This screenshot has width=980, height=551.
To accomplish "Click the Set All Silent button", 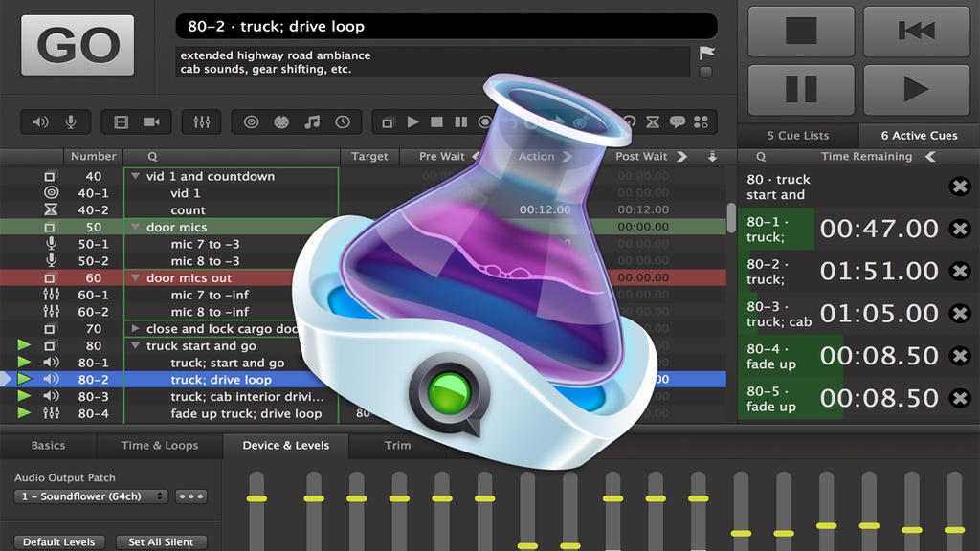I will tap(161, 541).
